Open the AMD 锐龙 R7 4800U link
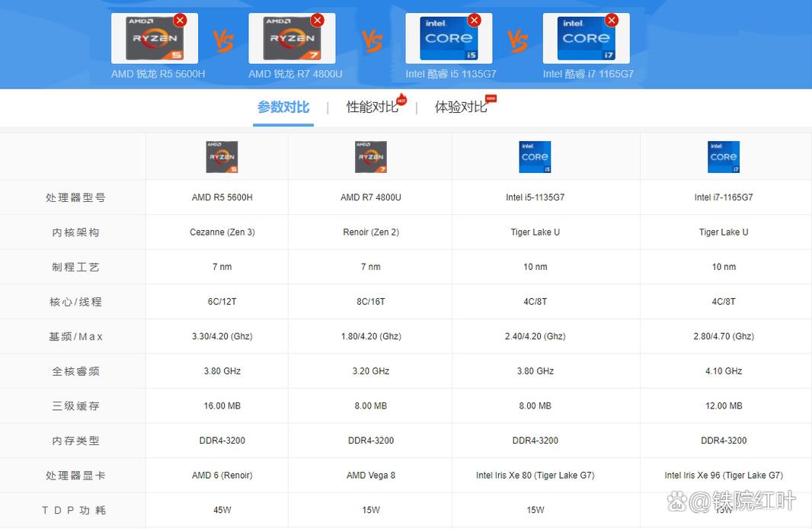The height and width of the screenshot is (529, 812). (x=296, y=74)
